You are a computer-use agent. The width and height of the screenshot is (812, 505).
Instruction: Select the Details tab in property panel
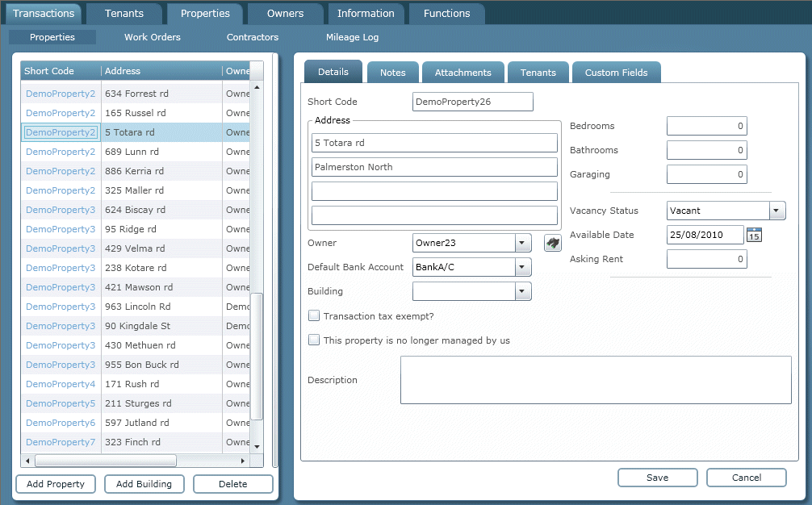pyautogui.click(x=333, y=72)
